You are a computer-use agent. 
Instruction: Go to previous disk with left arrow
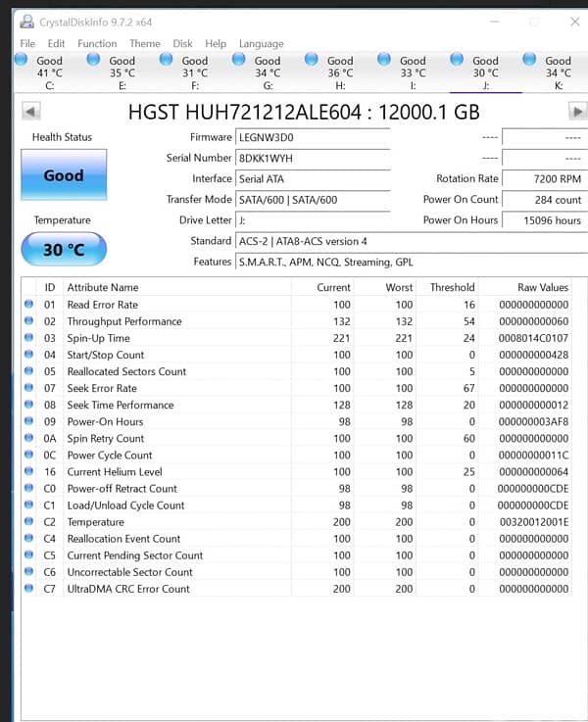[30, 112]
